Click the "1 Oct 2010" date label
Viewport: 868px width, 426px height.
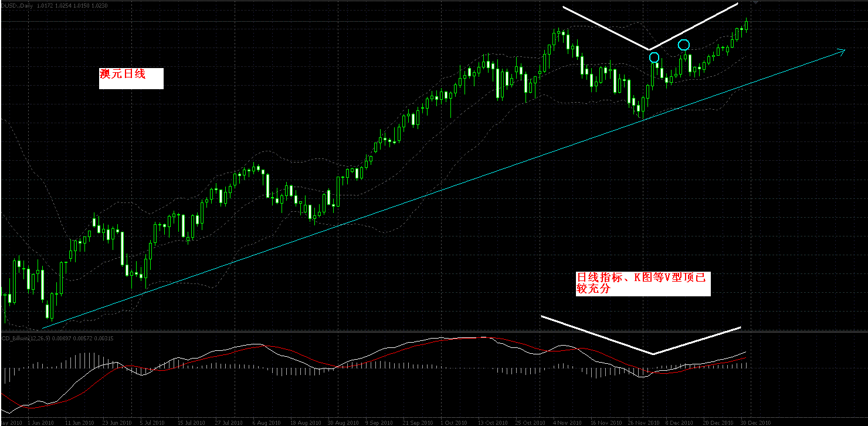tap(455, 422)
